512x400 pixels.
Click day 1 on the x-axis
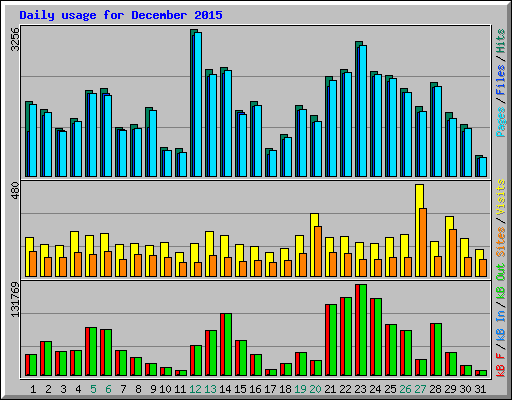pos(33,389)
